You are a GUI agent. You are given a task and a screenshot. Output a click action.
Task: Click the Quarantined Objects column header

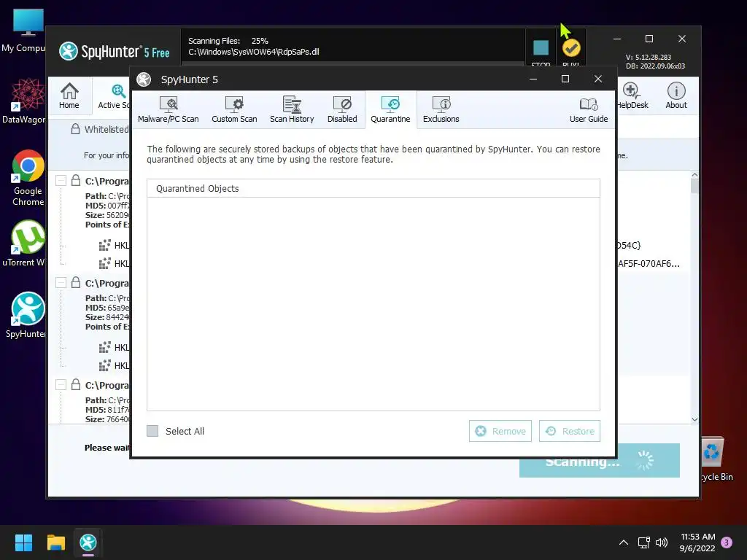click(x=373, y=189)
